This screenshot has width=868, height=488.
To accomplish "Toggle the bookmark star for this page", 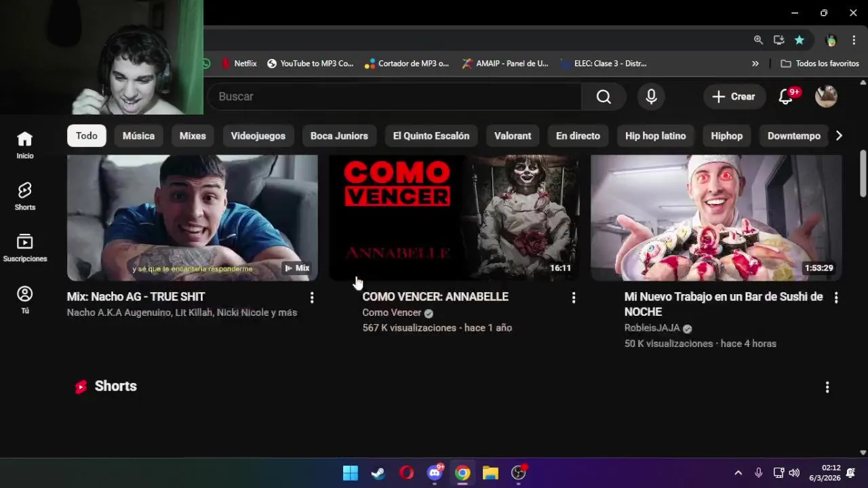I will click(800, 40).
